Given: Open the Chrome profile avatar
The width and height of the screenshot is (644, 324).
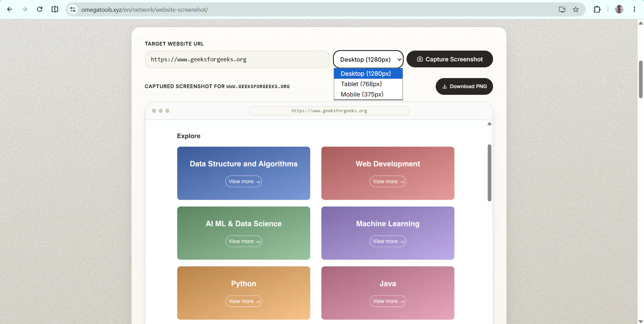Looking at the screenshot, I should [x=619, y=9].
